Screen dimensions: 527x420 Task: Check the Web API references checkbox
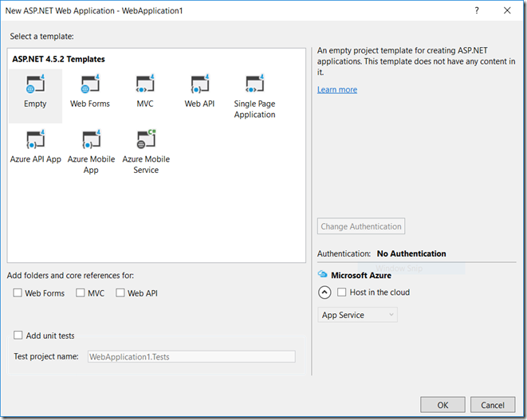(x=120, y=292)
